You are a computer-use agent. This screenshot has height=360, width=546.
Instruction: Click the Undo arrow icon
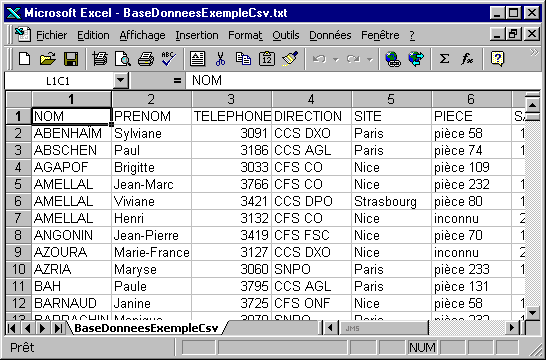point(319,59)
